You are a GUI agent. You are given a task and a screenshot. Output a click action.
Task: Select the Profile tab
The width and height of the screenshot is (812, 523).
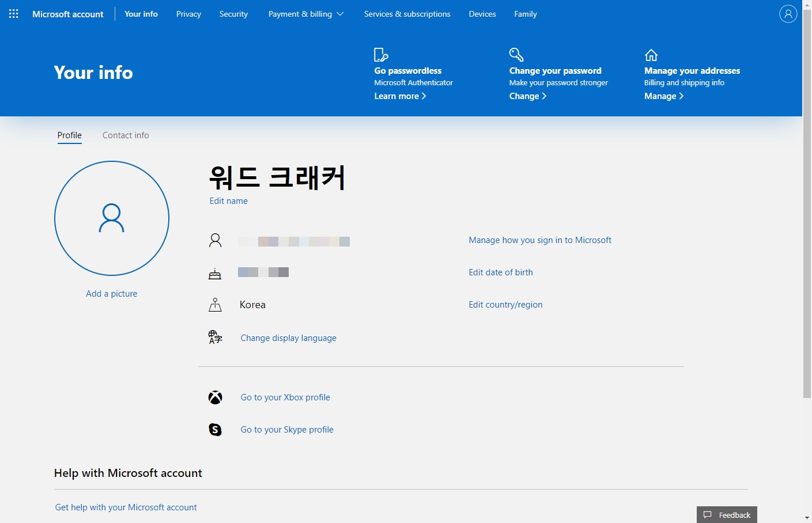coord(69,135)
